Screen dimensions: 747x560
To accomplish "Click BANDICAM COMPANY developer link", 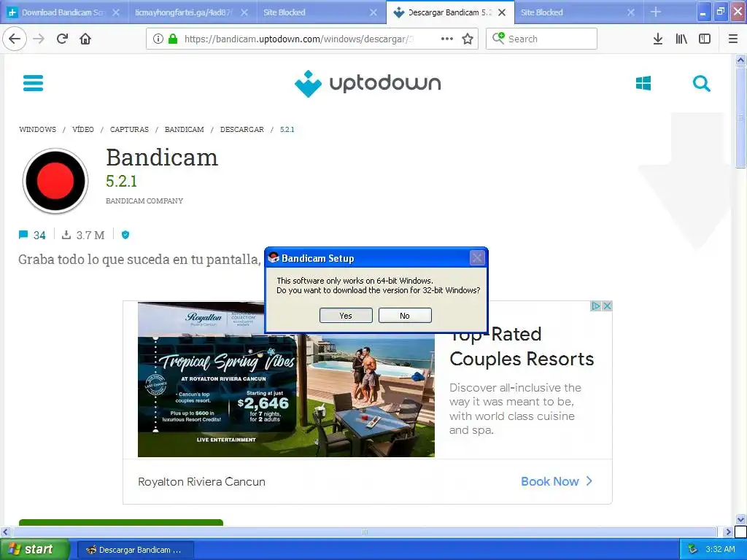I will click(144, 201).
